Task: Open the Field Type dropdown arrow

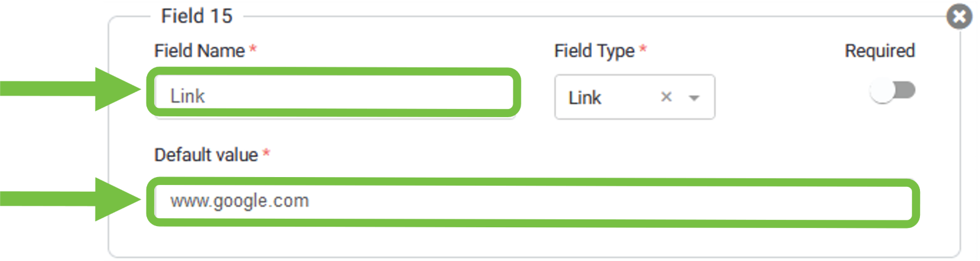Action: pos(694,97)
